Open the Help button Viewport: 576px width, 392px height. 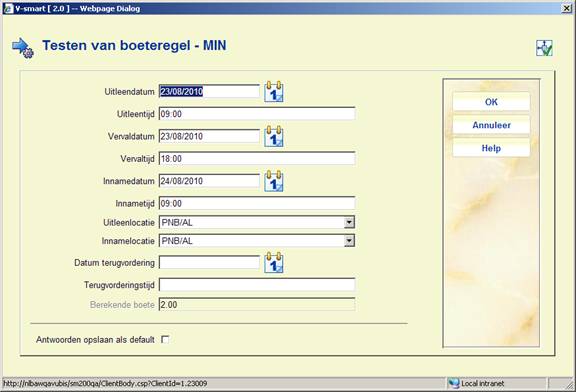pos(491,148)
